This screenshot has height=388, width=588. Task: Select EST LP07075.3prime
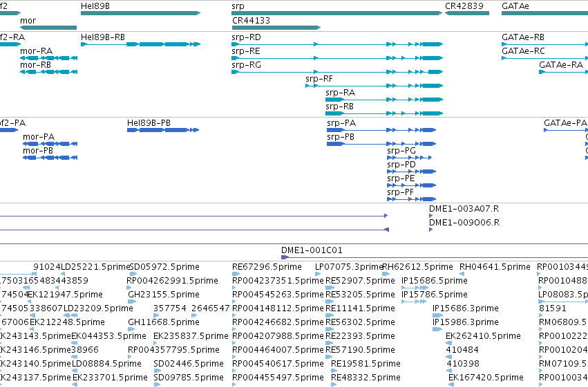319,274
